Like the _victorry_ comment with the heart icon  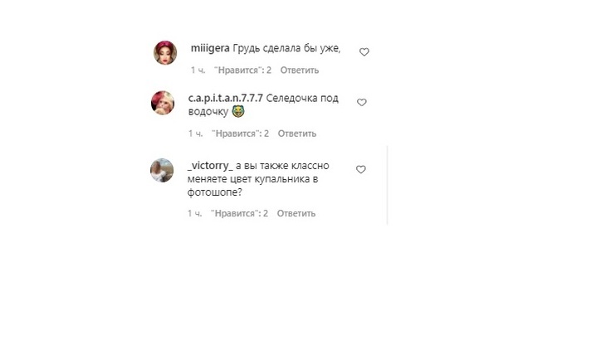[360, 169]
